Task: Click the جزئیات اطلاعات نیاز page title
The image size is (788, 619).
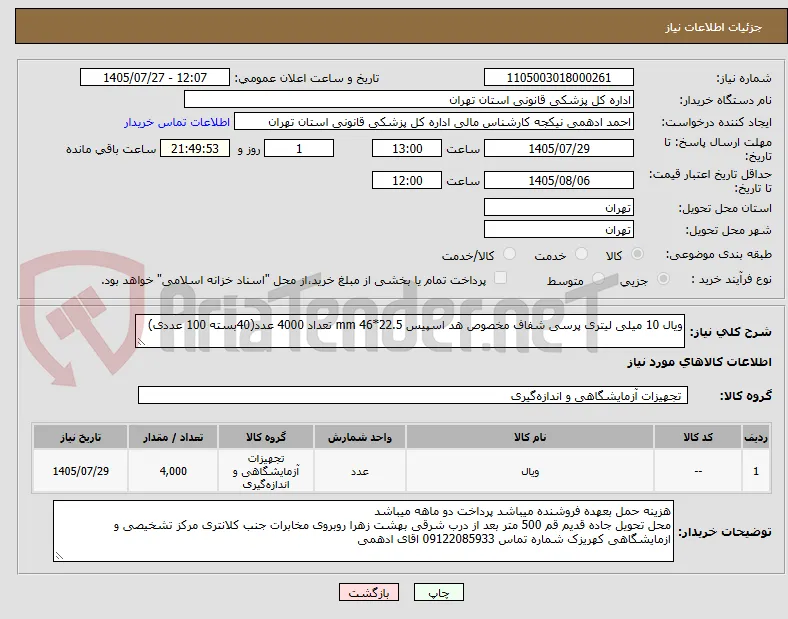Action: point(714,27)
